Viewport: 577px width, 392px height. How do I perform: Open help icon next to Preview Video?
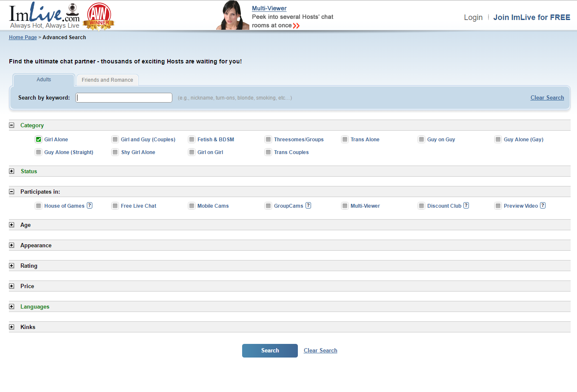pyautogui.click(x=543, y=205)
